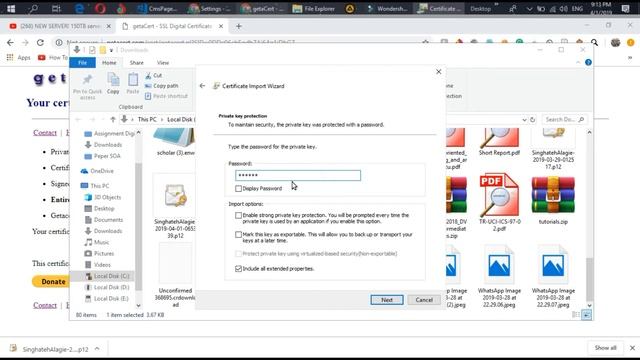Click the Next button in wizard

[387, 300]
